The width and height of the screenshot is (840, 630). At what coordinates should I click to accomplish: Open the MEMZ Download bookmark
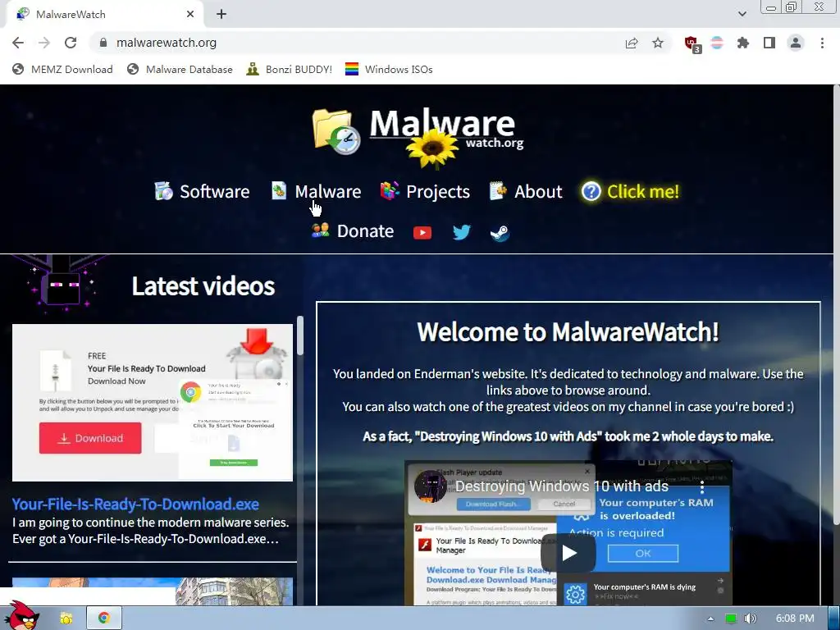point(62,69)
